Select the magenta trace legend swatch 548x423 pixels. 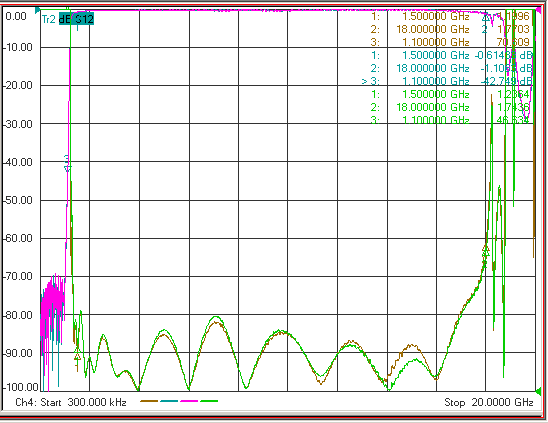tap(189, 401)
